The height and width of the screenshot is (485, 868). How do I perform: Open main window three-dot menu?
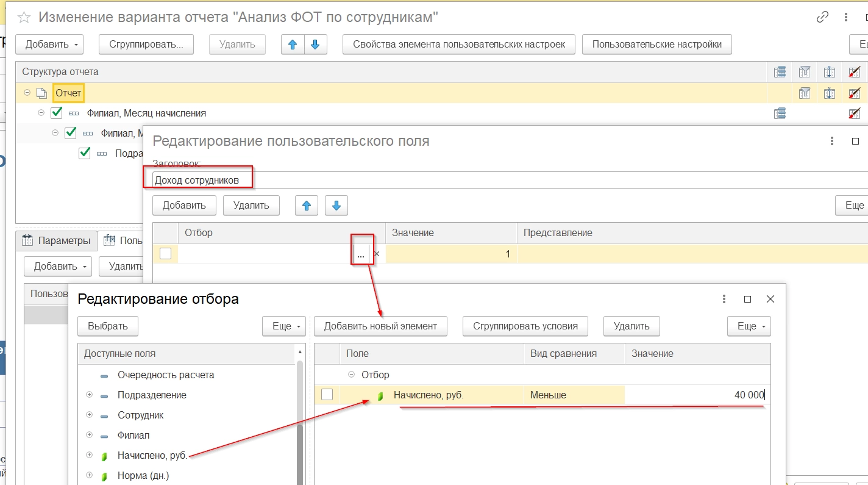pos(845,17)
